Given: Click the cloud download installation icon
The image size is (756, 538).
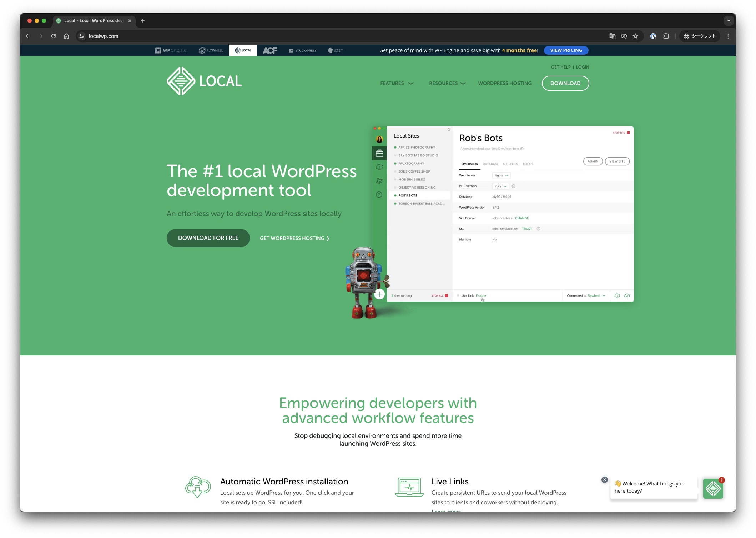Looking at the screenshot, I should [198, 487].
